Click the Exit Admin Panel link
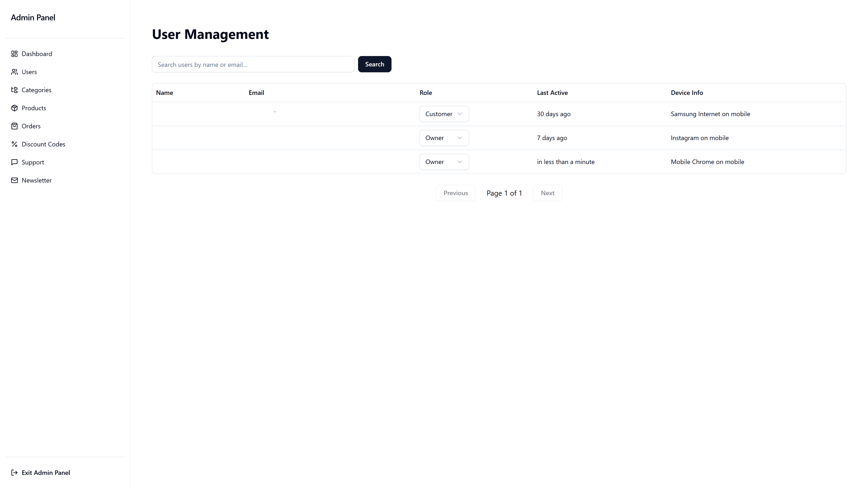This screenshot has height=488, width=868. 65,473
